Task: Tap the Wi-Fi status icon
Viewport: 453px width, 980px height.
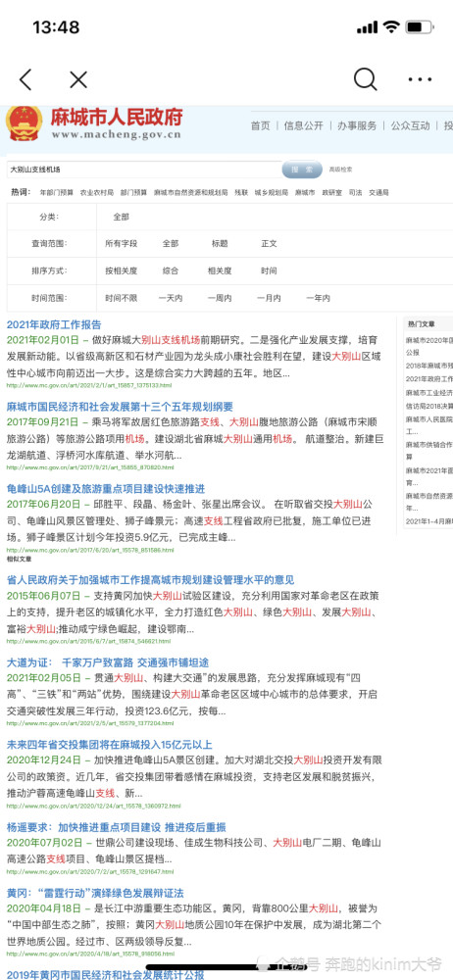Action: 391,27
